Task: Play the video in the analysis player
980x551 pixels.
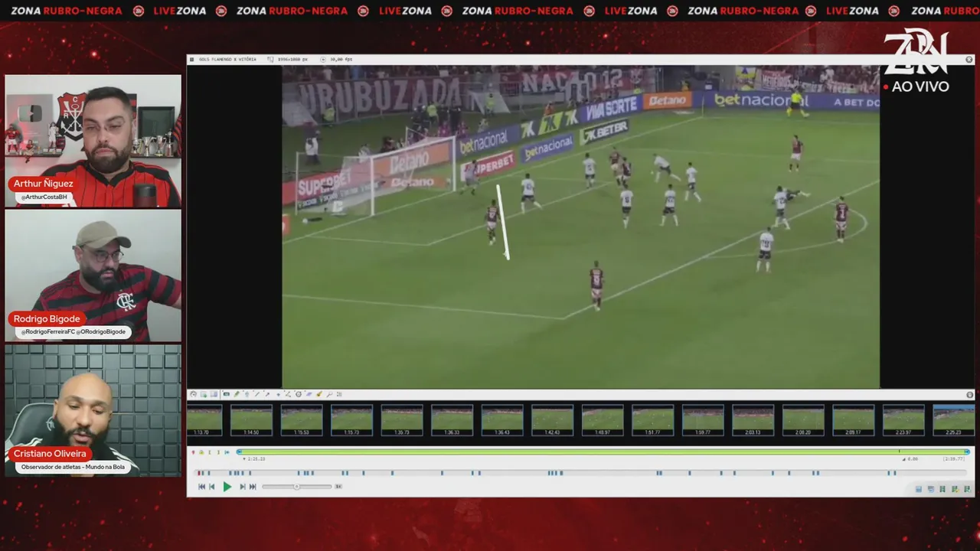Action: 227,487
